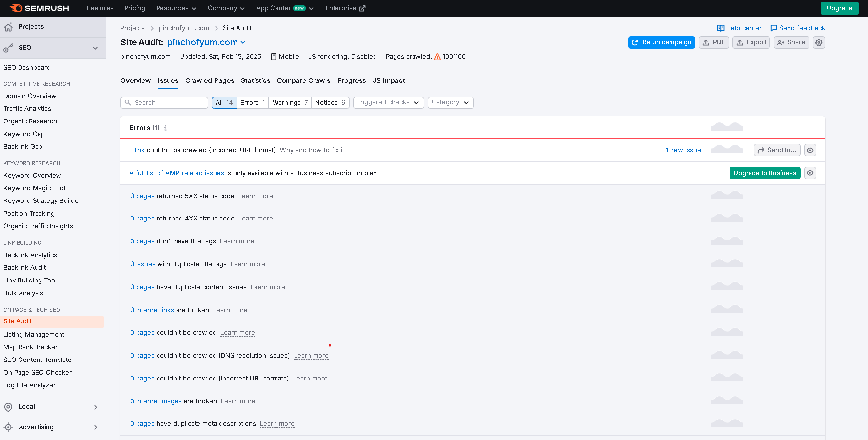Open trend graph for incorrect URL format row
Image resolution: width=868 pixels, height=440 pixels.
(x=727, y=149)
